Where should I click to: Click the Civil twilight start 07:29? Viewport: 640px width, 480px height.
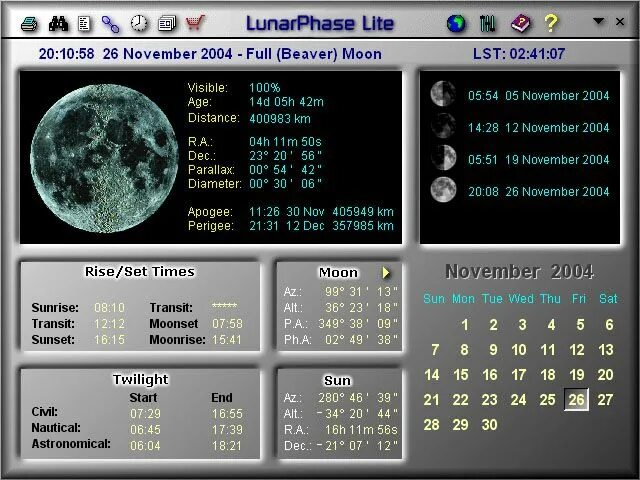[x=145, y=413]
